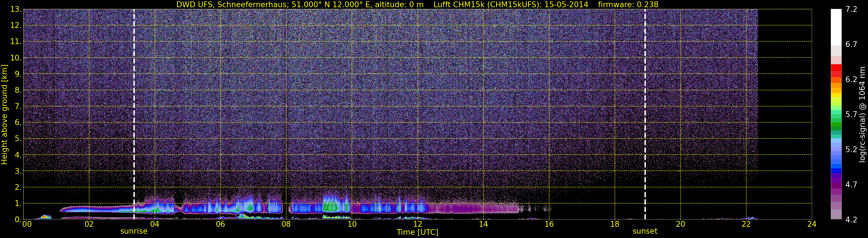Click the 'DWD UFS, Schneefernerhaus' title text
Screen dimensions: 868x238
pos(232,4)
